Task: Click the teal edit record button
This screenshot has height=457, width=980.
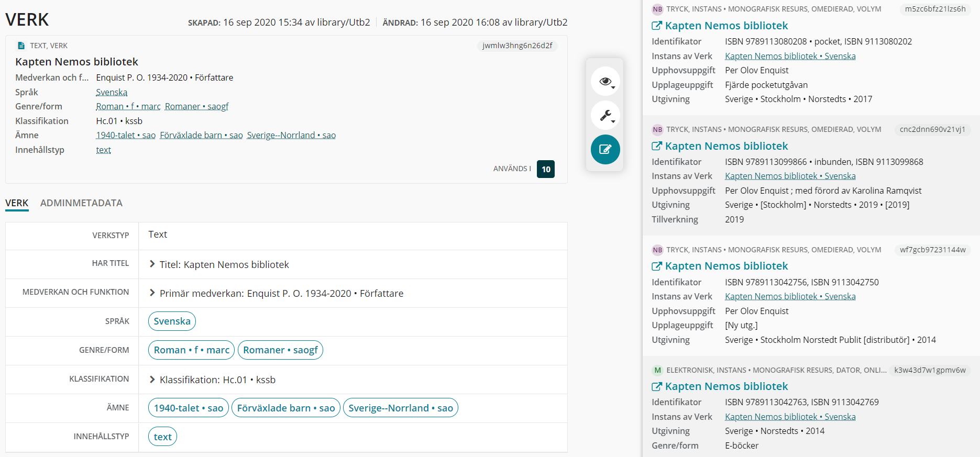Action: click(x=605, y=150)
